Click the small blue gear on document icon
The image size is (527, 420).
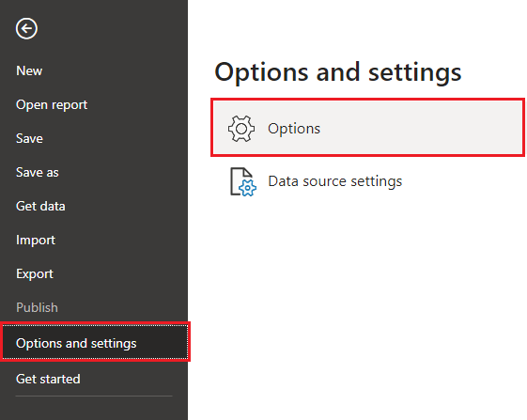click(x=248, y=188)
